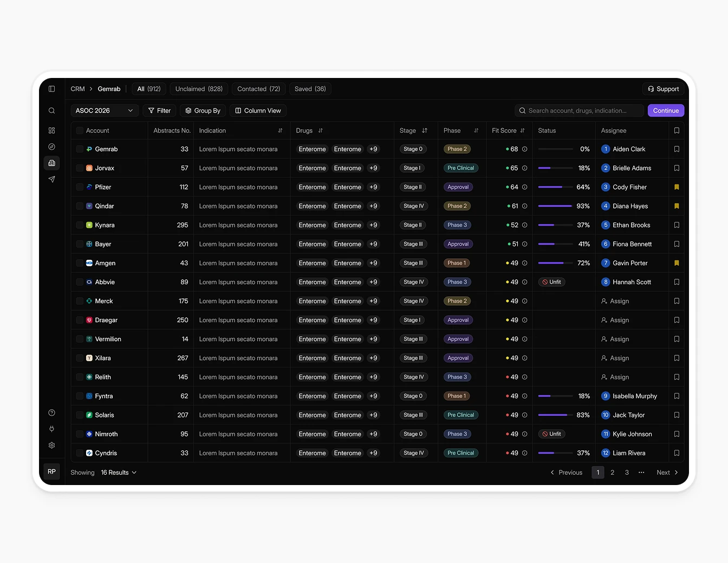728x563 pixels.
Task: Click the paper plane send icon
Action: click(52, 179)
